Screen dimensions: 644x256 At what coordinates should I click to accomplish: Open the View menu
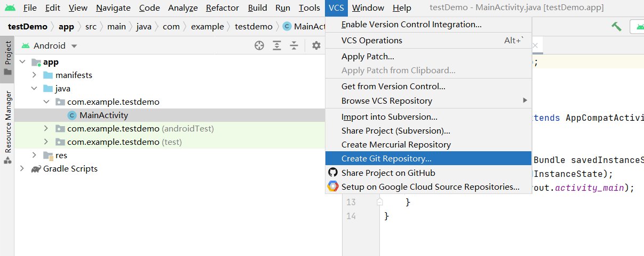click(x=78, y=8)
